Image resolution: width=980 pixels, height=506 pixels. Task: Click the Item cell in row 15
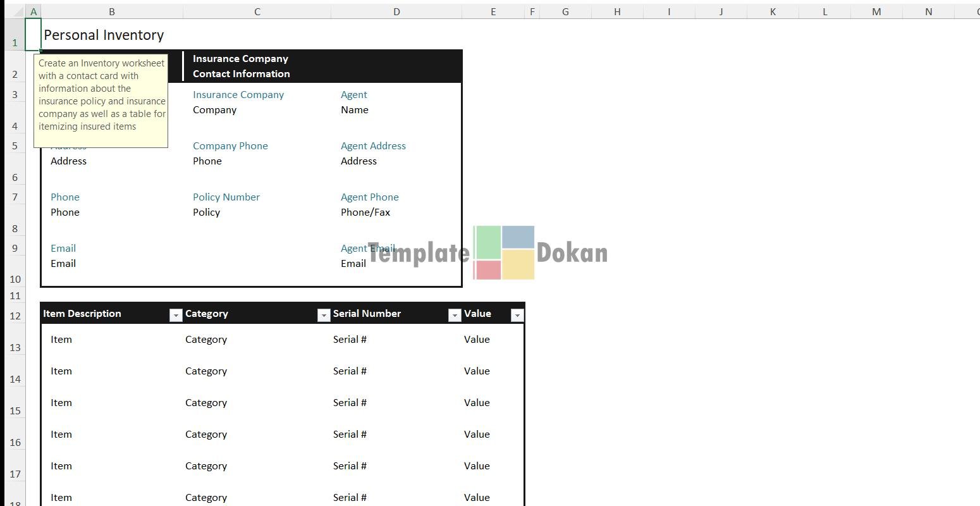click(61, 403)
